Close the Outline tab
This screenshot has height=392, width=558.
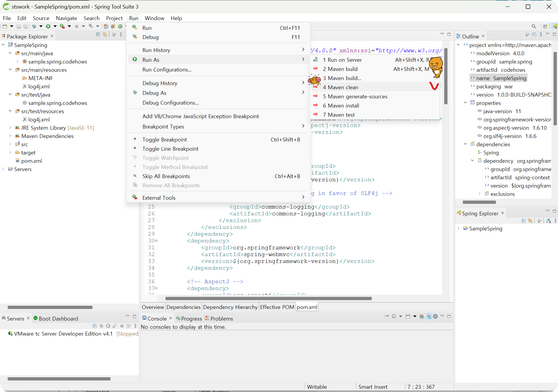(x=483, y=36)
